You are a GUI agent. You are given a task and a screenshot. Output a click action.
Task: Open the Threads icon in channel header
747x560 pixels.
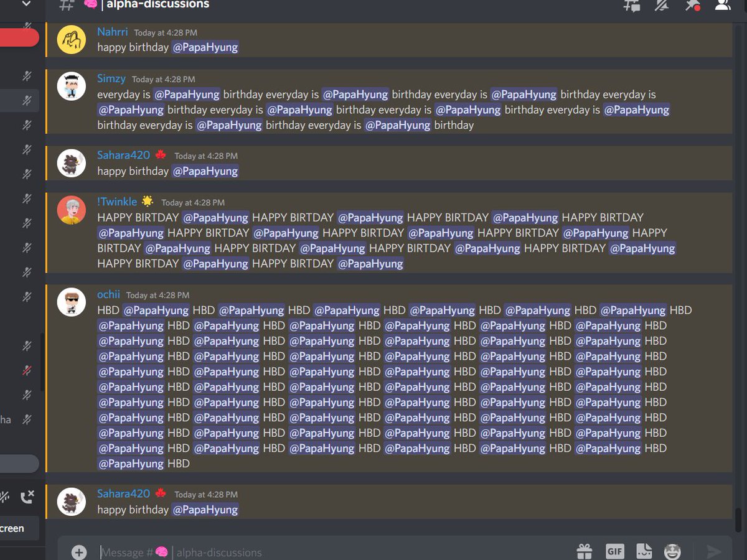(x=632, y=5)
